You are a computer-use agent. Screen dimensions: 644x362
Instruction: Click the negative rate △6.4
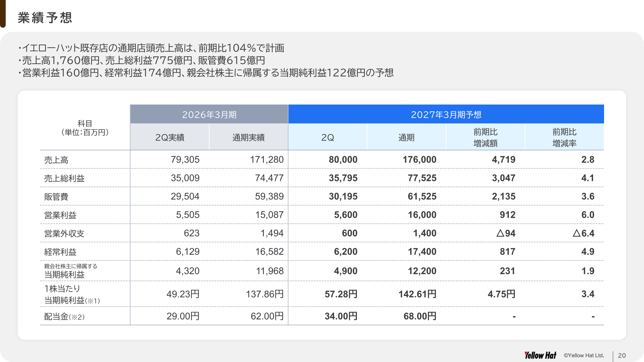point(583,233)
